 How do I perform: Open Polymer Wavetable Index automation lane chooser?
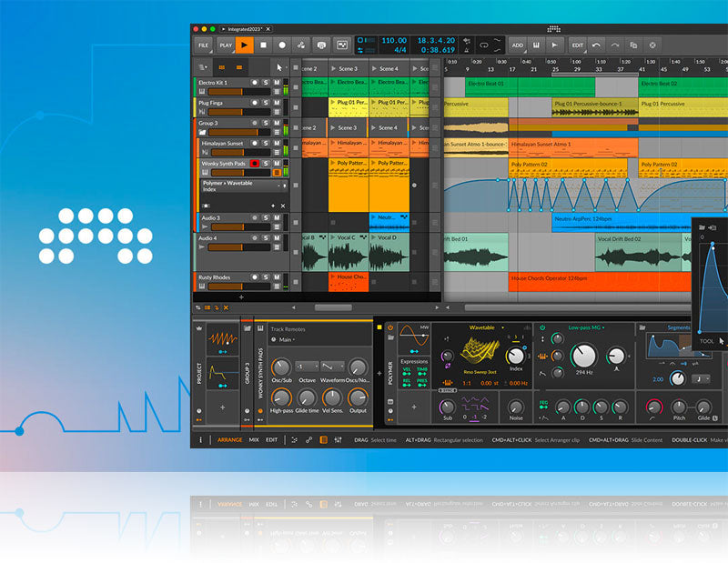(244, 186)
